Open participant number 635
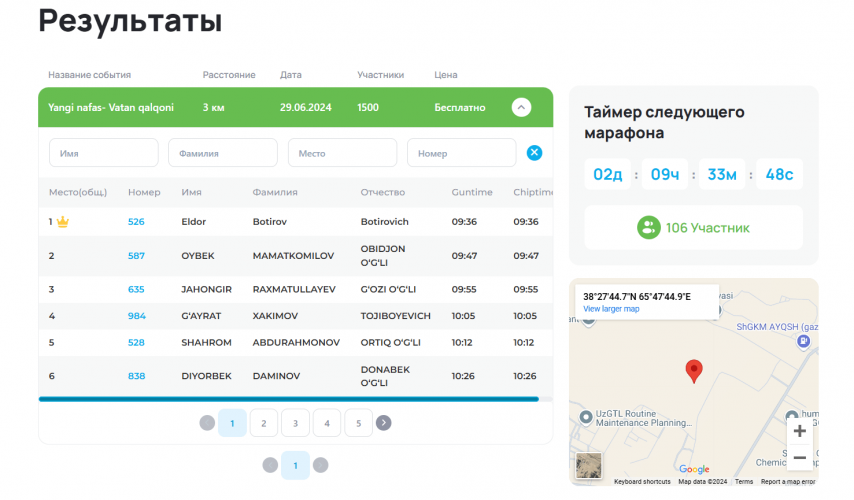The height and width of the screenshot is (500, 854). [136, 289]
